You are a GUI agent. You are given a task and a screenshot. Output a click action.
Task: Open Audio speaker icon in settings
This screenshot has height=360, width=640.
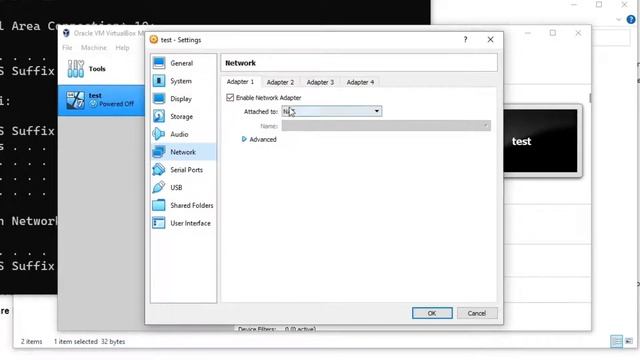(x=159, y=134)
